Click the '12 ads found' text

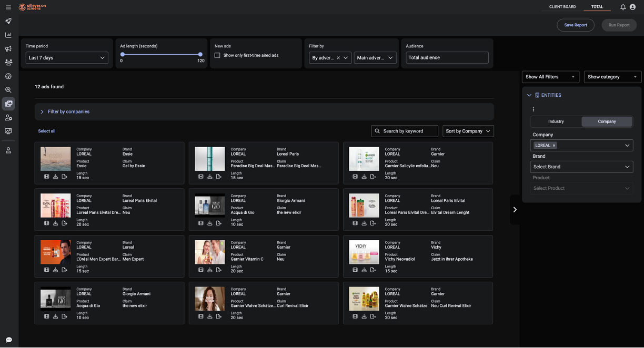[x=49, y=87]
